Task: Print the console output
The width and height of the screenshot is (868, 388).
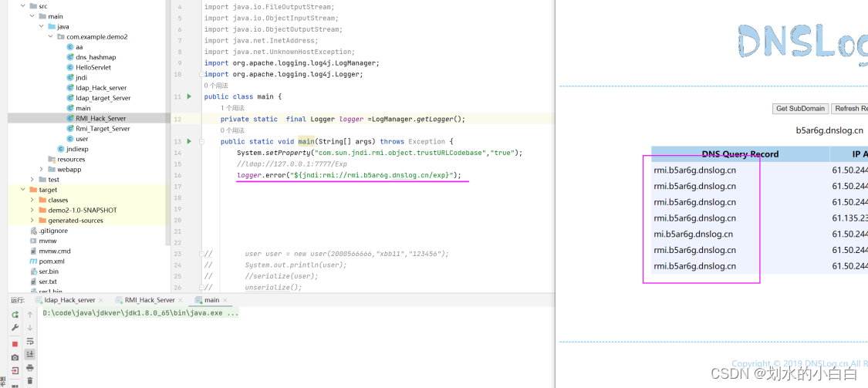Action: pos(30,367)
